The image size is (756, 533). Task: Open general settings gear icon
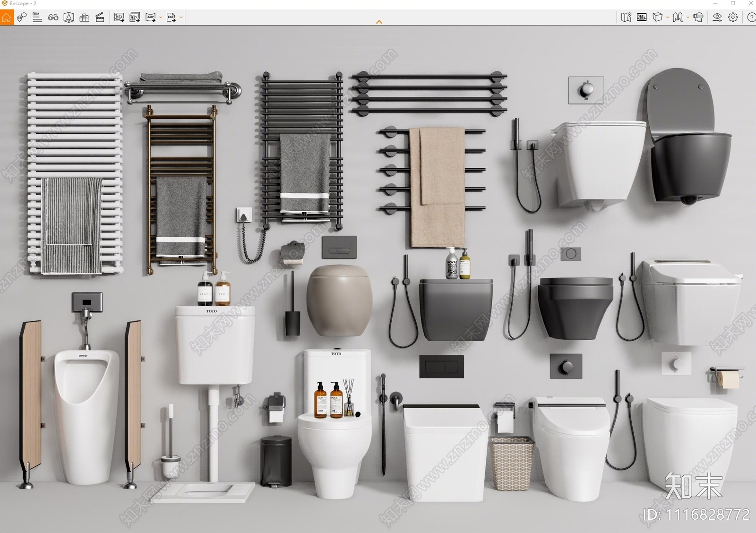tap(733, 17)
